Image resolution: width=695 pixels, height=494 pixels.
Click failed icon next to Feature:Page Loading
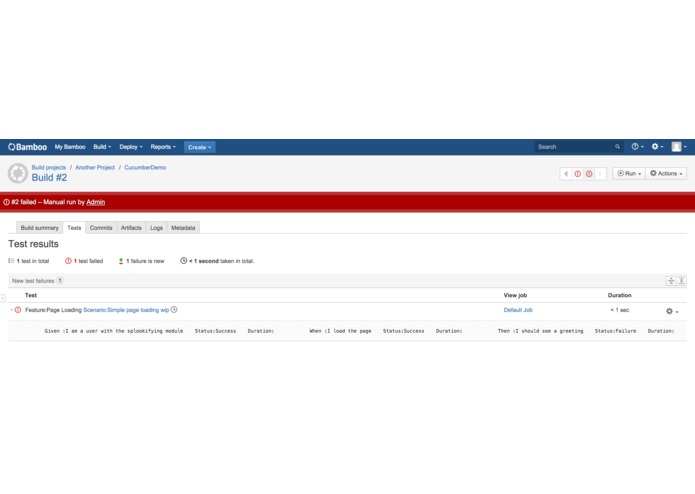pyautogui.click(x=18, y=310)
